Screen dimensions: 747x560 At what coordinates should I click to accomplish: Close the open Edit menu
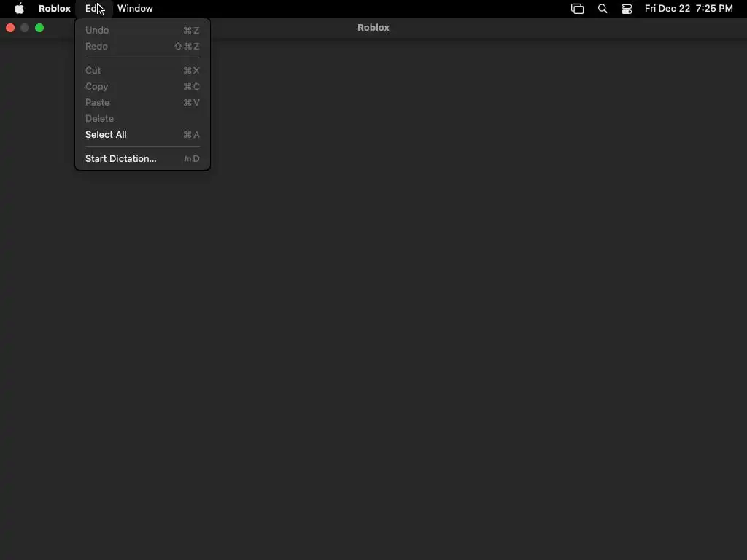click(94, 9)
